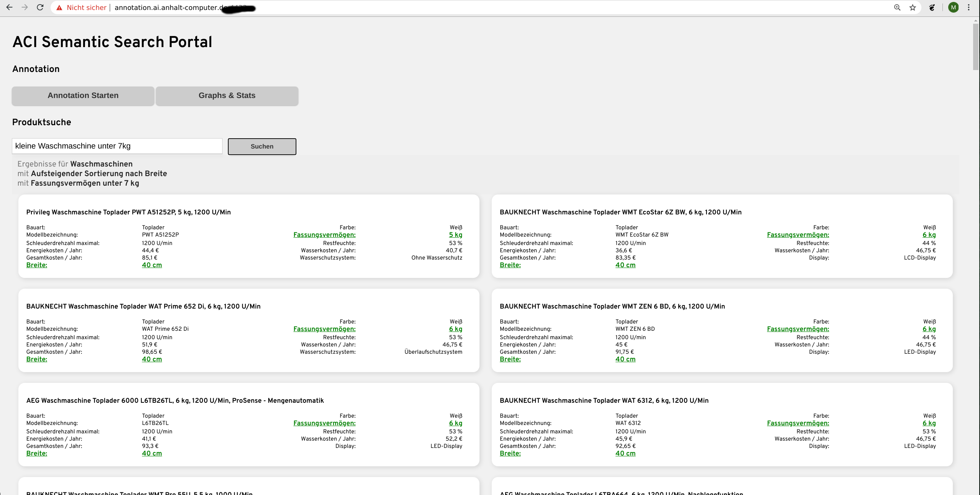Select the BAUKNECHT WMT EcoStar 6Z BW title

point(621,212)
